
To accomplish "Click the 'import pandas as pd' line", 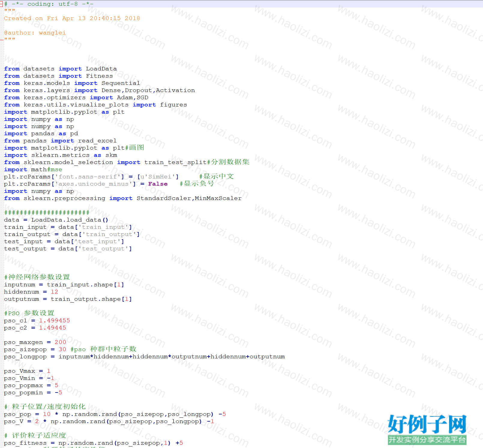I will (41, 133).
